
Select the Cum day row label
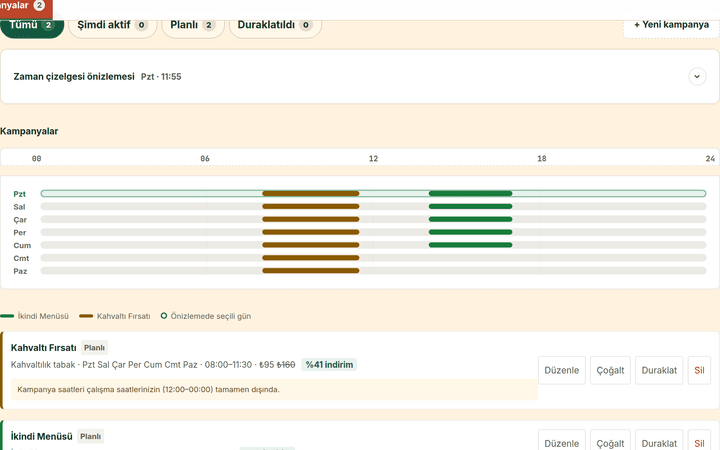(22, 245)
